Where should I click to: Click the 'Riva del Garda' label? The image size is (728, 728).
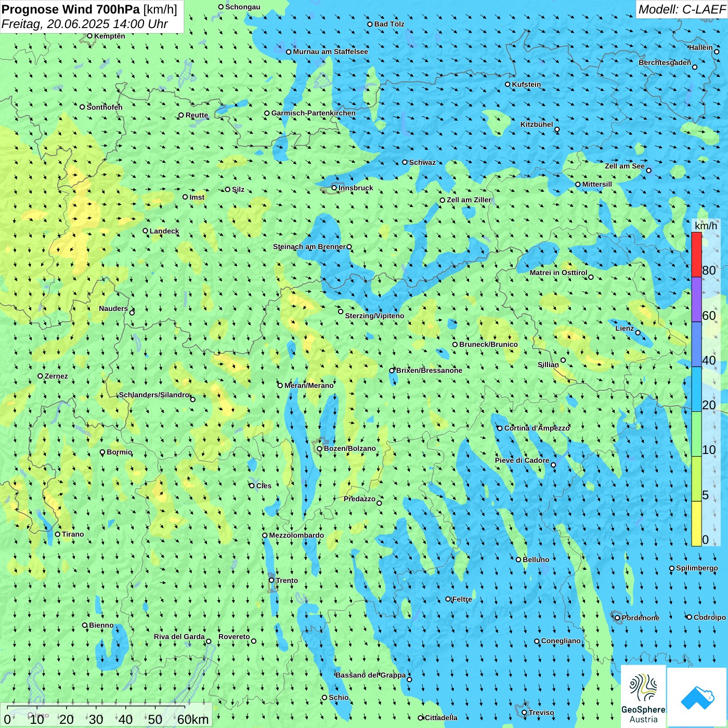click(179, 636)
